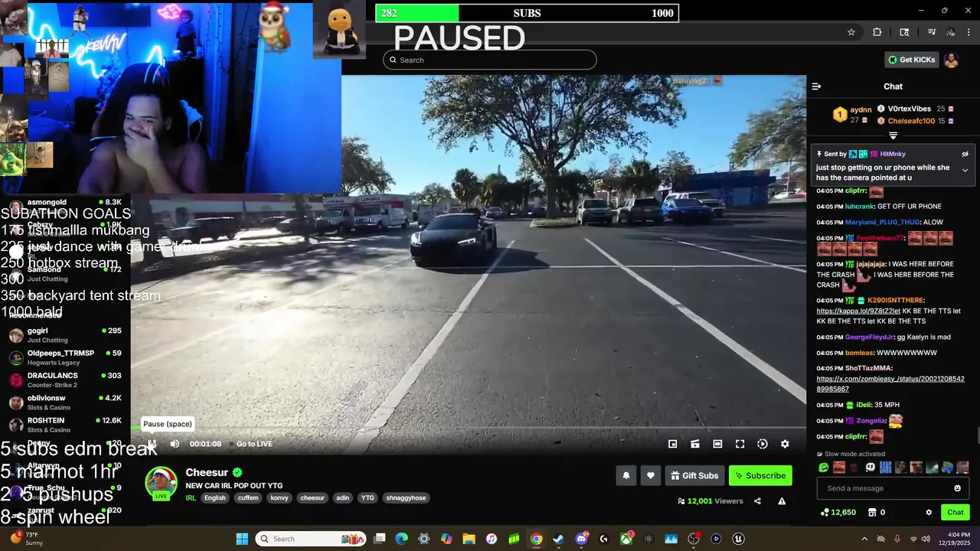The image size is (980, 551).
Task: Open the Windows Start button
Action: pyautogui.click(x=242, y=539)
